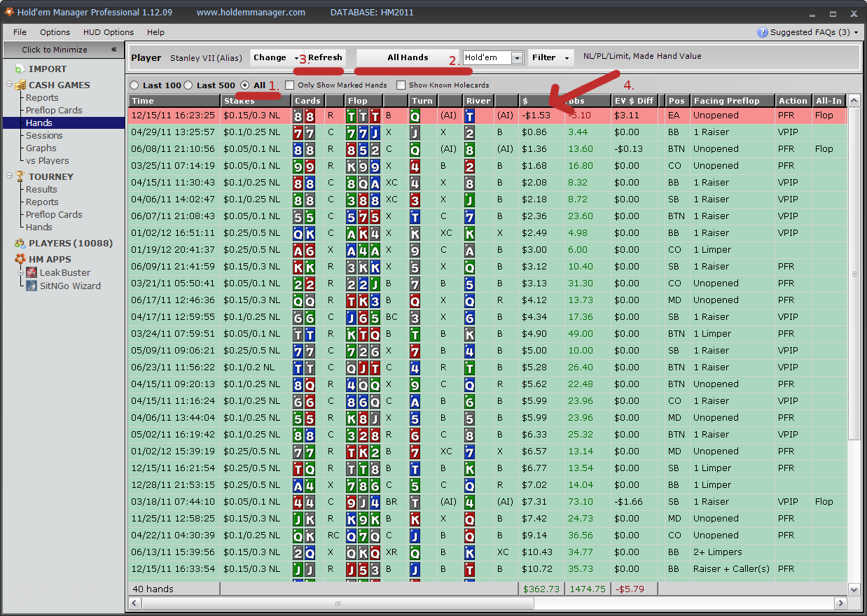Click the Hold'em Manager title bar logo
This screenshot has width=867, height=616.
pos(8,12)
